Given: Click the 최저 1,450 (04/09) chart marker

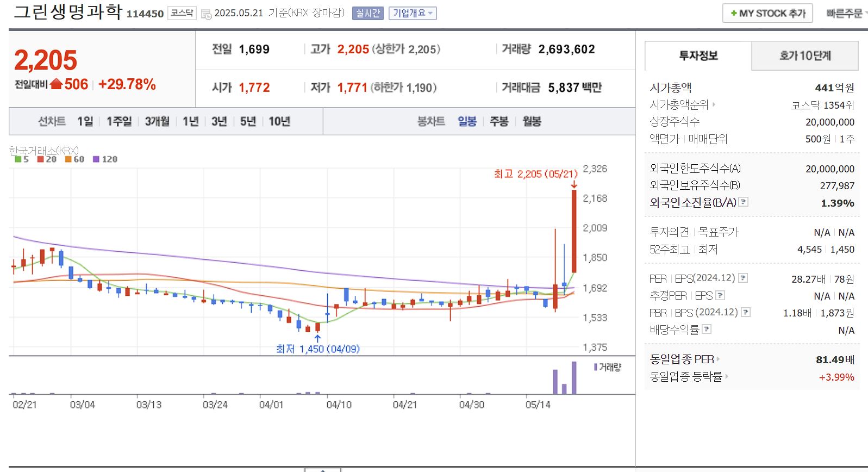Looking at the screenshot, I should tap(318, 349).
